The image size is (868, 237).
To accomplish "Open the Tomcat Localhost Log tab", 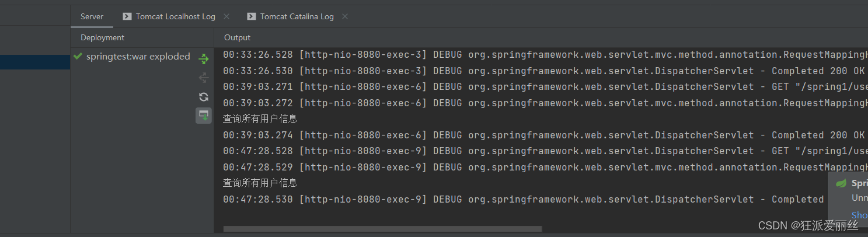I will click(x=176, y=16).
